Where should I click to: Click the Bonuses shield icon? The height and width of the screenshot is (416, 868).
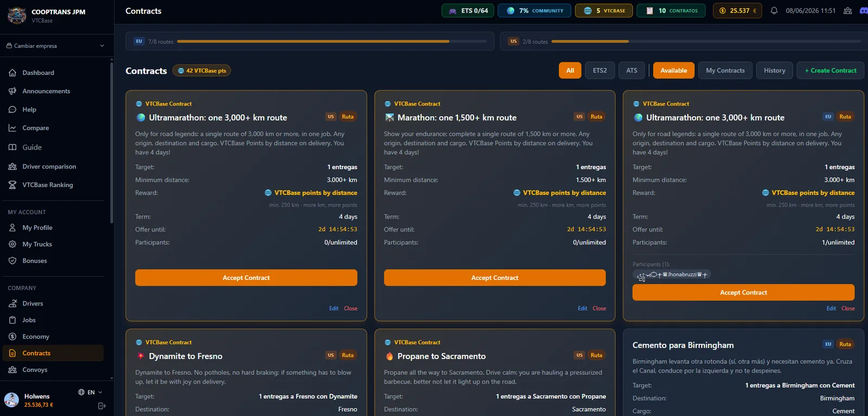point(12,261)
